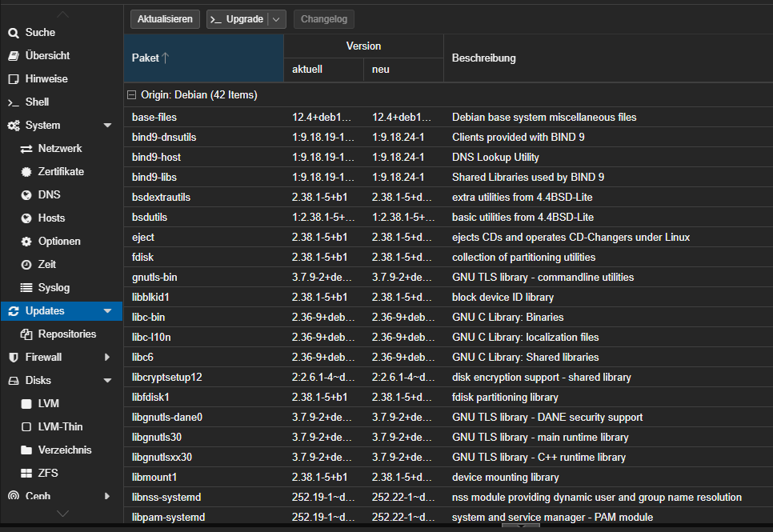Click the Verzeichnis folder icon
773x532 pixels.
pyautogui.click(x=26, y=450)
